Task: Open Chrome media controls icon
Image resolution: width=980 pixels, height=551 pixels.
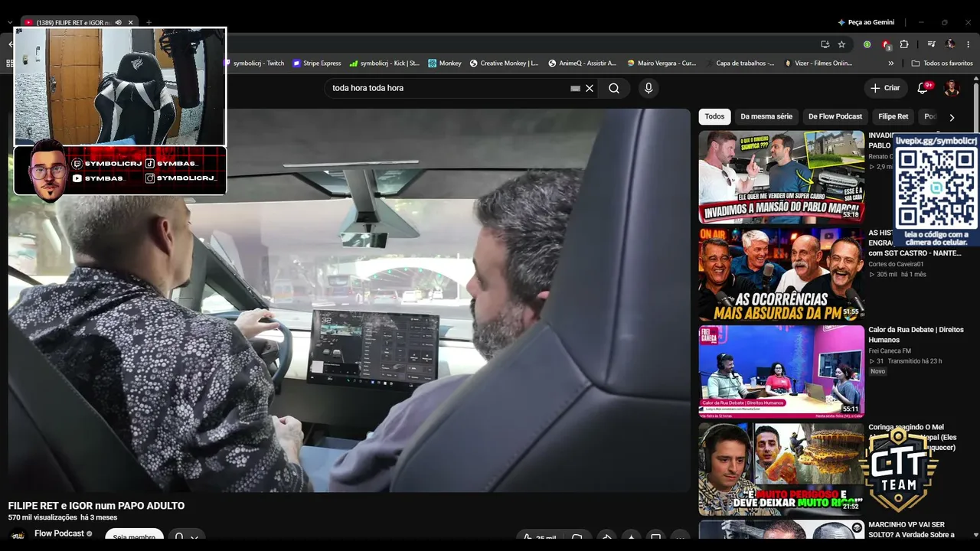Action: pyautogui.click(x=932, y=44)
